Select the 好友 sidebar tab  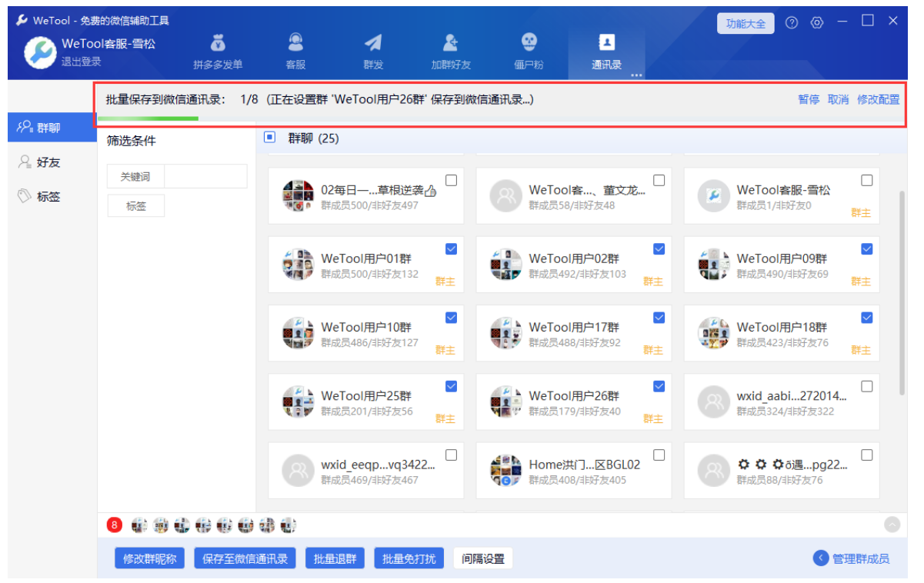tap(52, 162)
